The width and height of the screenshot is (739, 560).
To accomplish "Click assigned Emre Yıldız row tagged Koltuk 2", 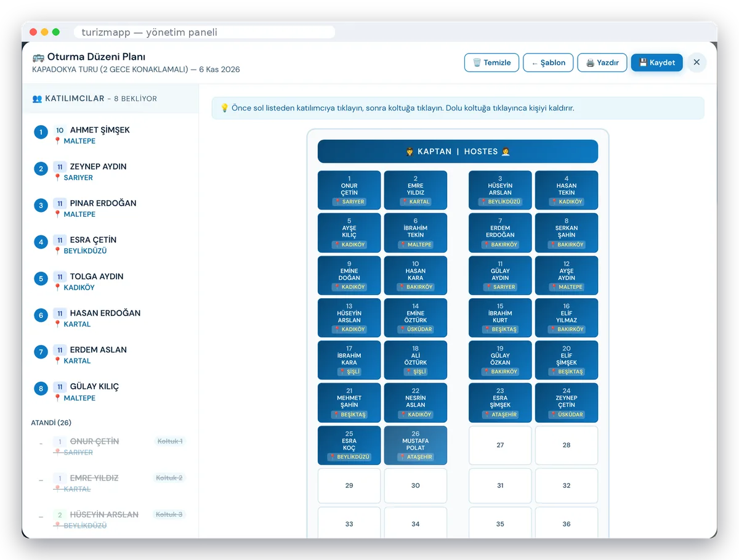I will pos(110,483).
